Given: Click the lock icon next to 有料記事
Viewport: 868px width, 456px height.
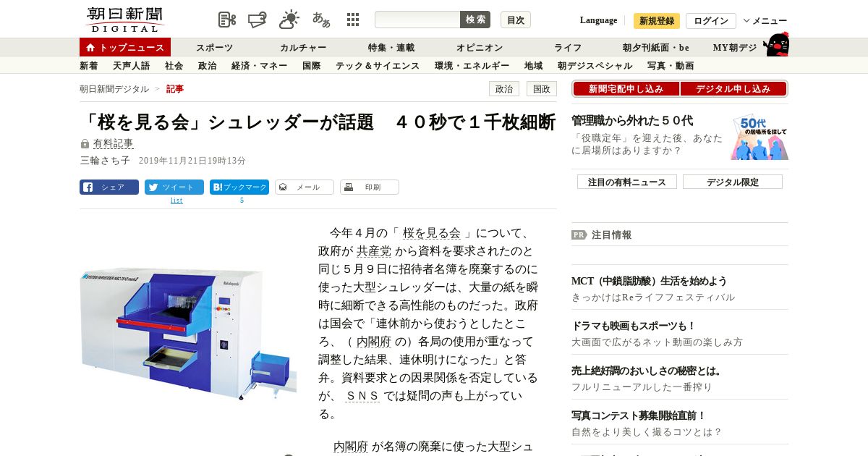Looking at the screenshot, I should click(x=85, y=144).
